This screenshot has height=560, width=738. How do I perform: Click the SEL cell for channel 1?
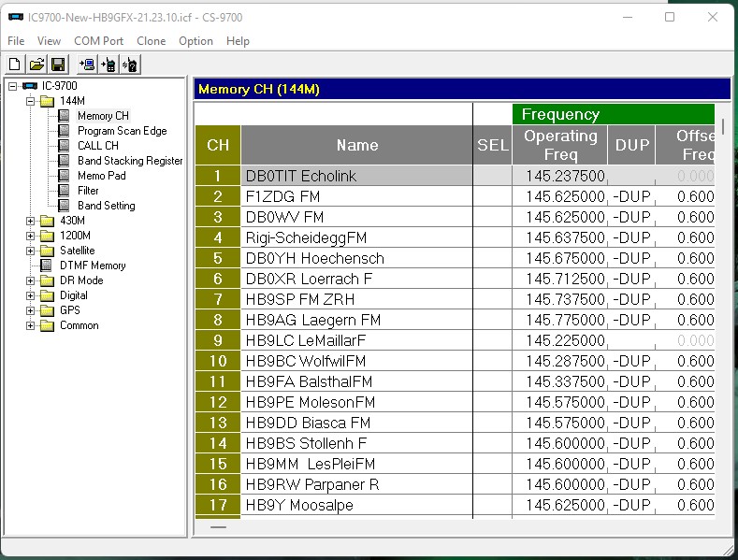click(x=492, y=176)
